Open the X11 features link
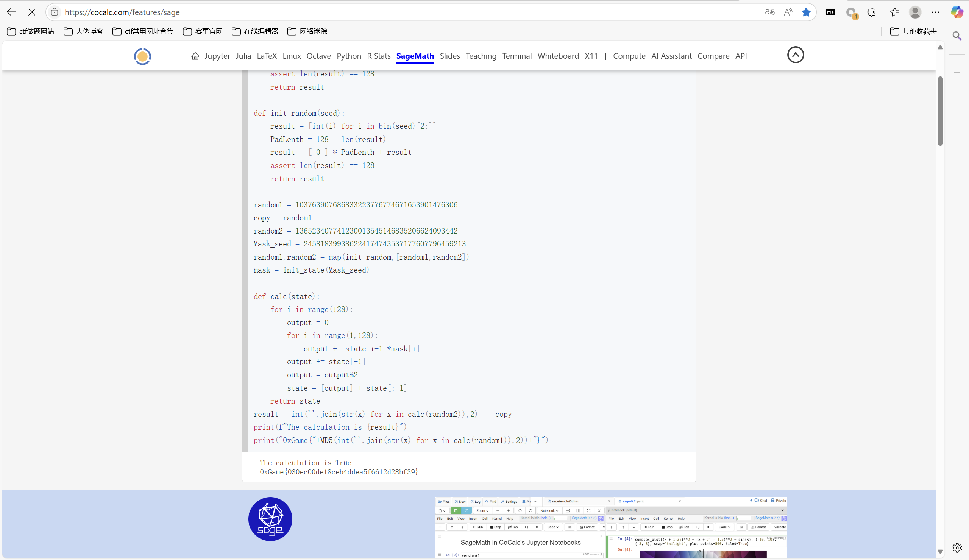The image size is (969, 560). pyautogui.click(x=591, y=56)
